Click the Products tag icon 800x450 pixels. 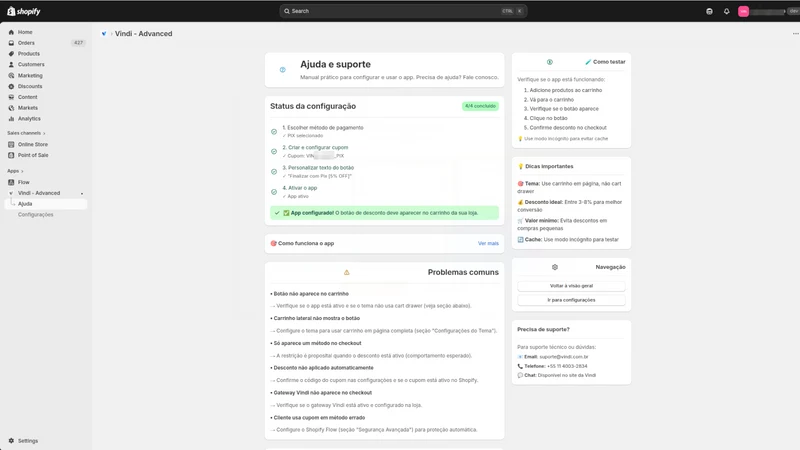click(x=11, y=54)
